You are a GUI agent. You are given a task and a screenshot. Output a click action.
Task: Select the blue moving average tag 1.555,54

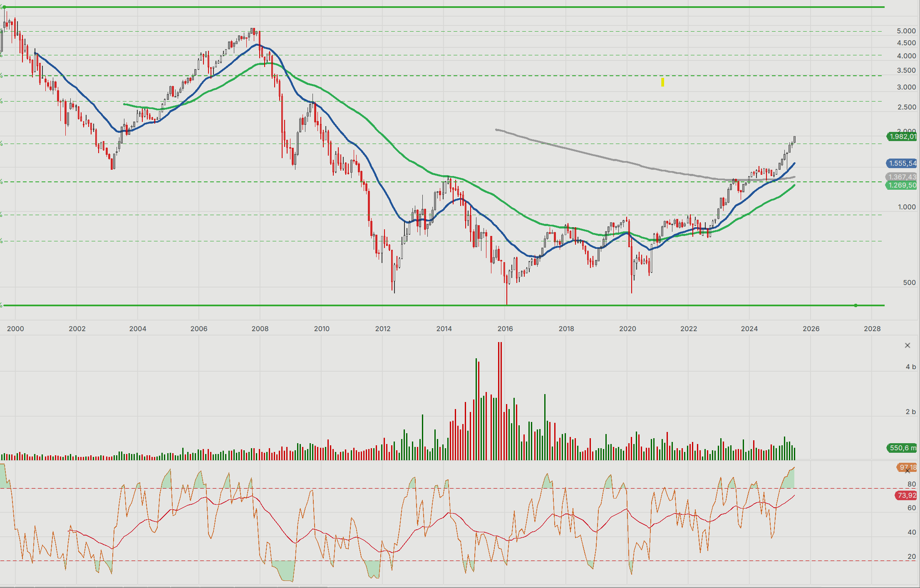tap(902, 164)
